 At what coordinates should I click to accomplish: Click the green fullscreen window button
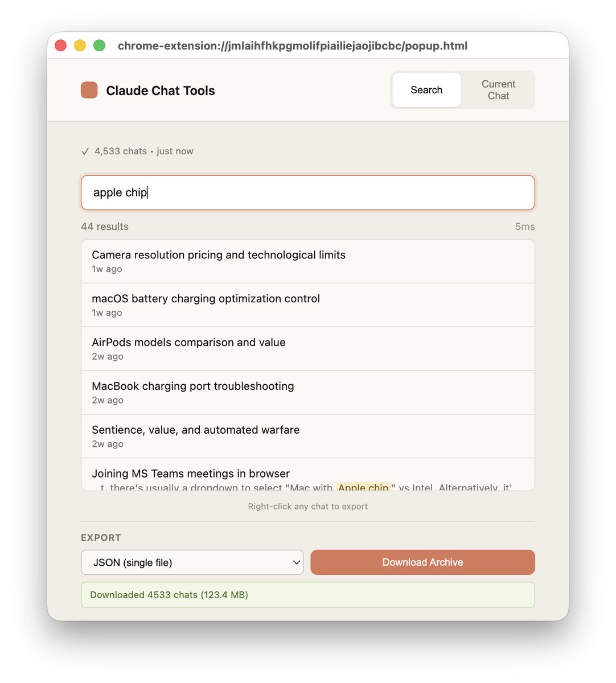(x=99, y=46)
